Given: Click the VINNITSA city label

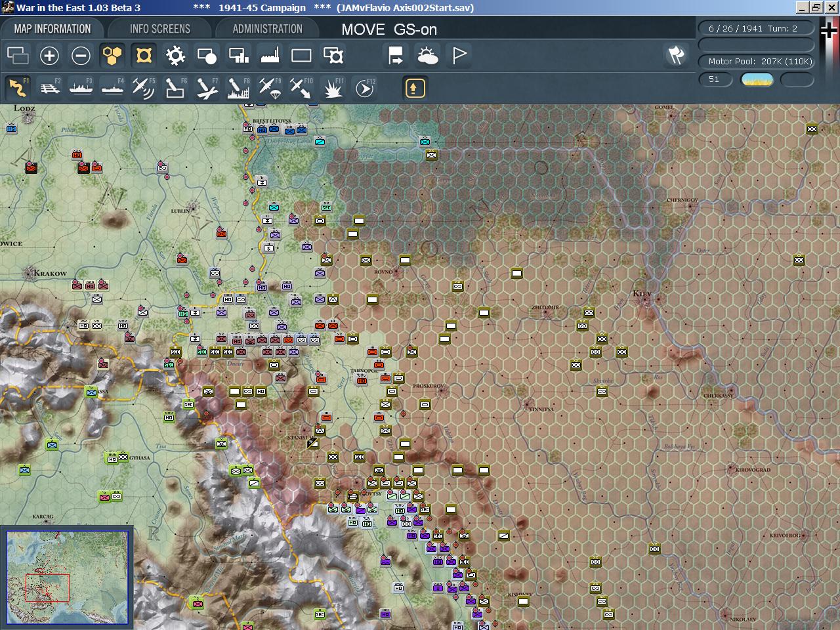Looking at the screenshot, I should click(x=541, y=409).
